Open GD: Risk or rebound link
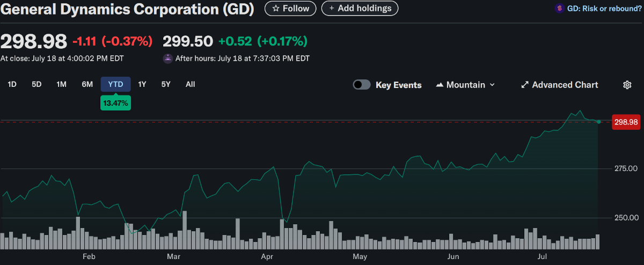The image size is (644, 265). [604, 8]
